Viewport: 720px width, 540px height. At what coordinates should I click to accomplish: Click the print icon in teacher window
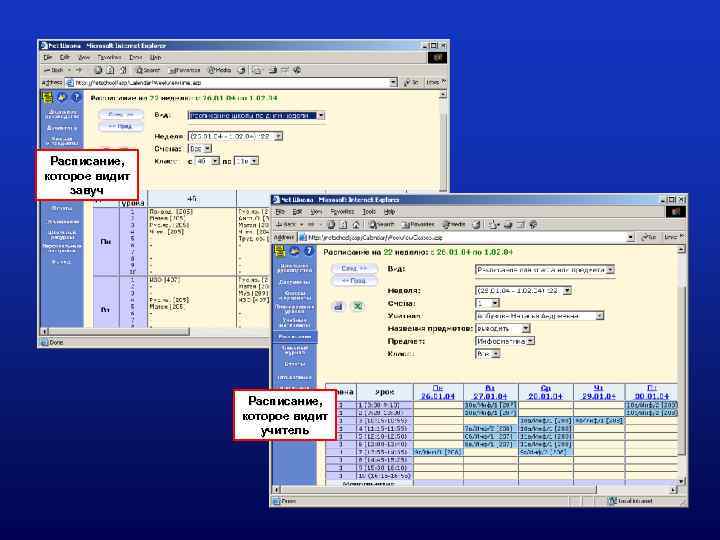[x=338, y=306]
